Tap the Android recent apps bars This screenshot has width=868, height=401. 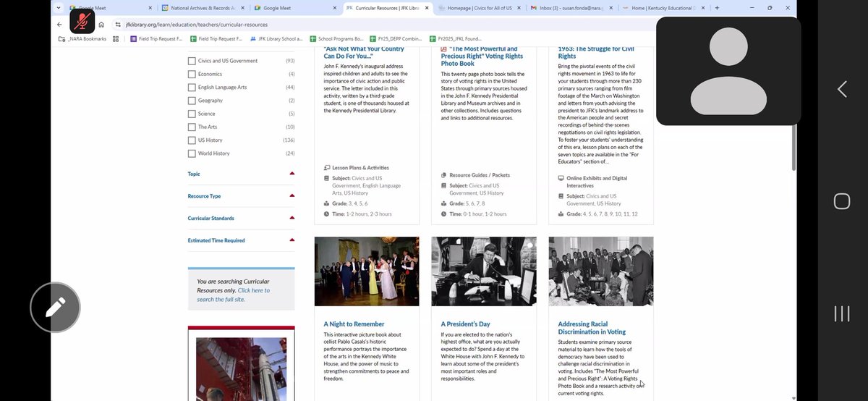click(842, 313)
